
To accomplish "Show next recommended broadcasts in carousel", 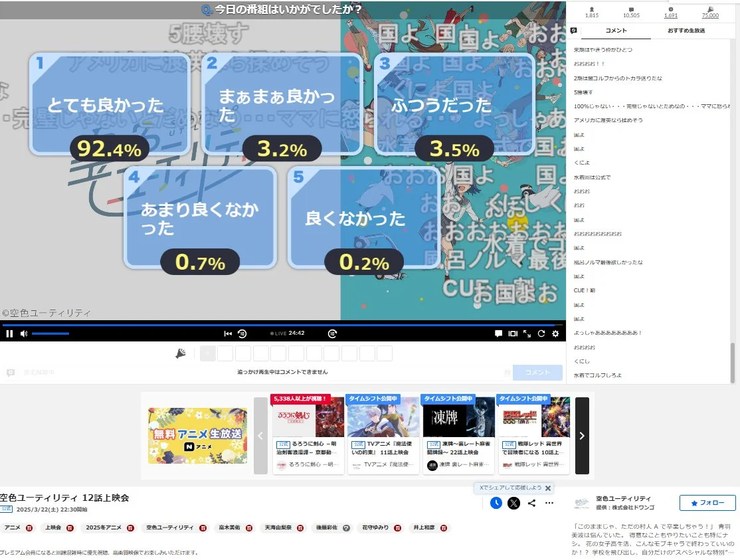I will coord(582,436).
